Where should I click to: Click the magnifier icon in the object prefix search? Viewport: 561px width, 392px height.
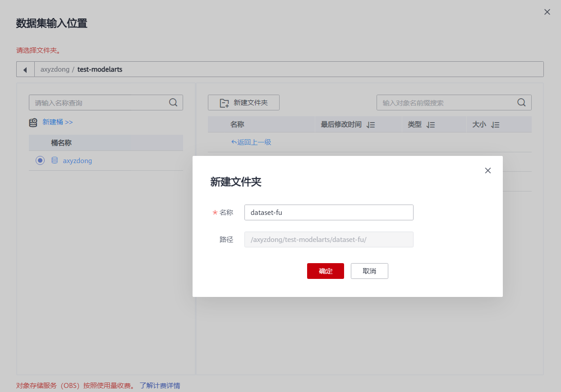[x=522, y=102]
